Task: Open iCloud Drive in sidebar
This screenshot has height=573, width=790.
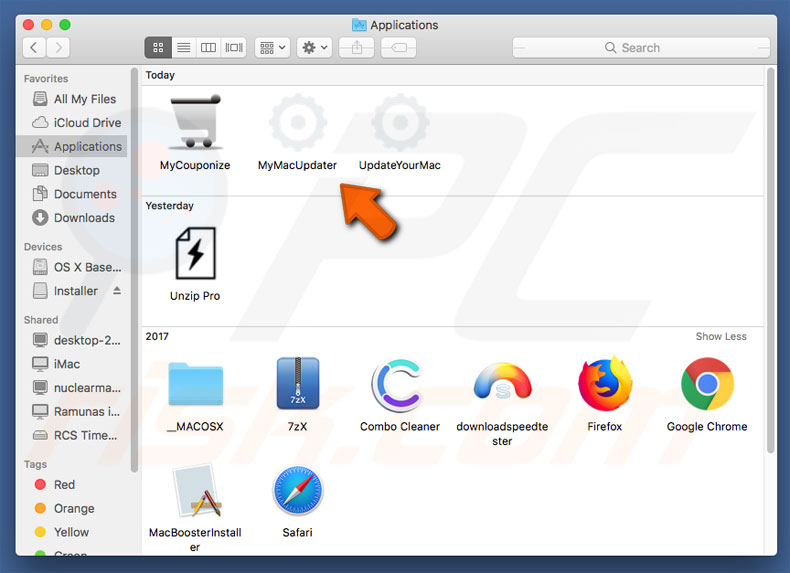Action: (87, 123)
